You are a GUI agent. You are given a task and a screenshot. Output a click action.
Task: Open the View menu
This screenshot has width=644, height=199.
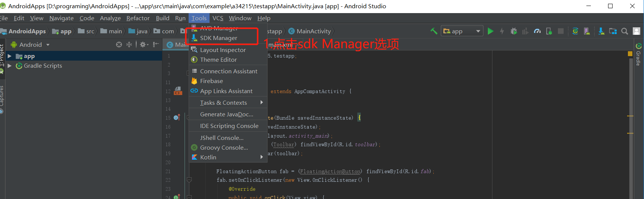37,18
